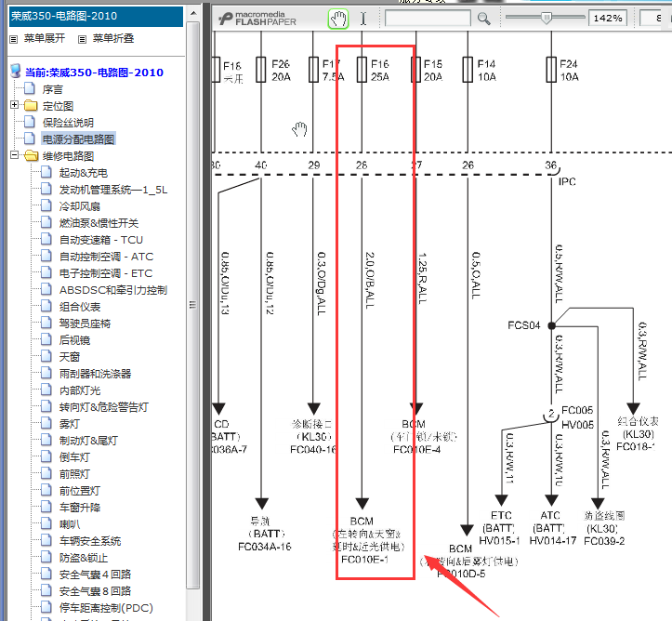Open 喇叭 diagram
Viewport: 672px width, 621px height.
click(x=70, y=524)
